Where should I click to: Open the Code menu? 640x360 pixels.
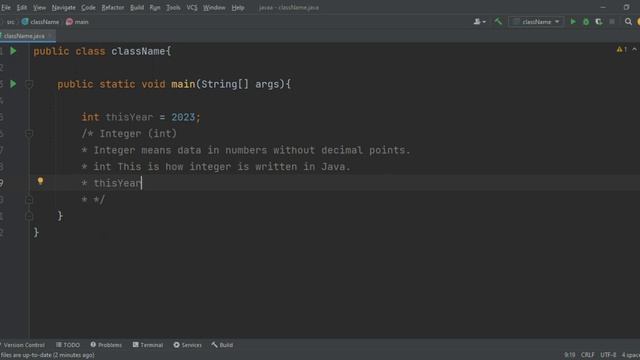pos(88,7)
